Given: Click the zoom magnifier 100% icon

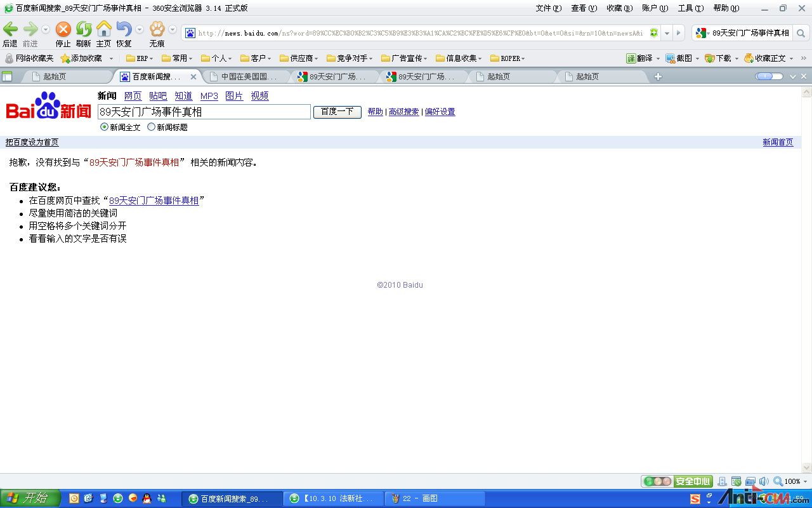Looking at the screenshot, I should (x=778, y=481).
